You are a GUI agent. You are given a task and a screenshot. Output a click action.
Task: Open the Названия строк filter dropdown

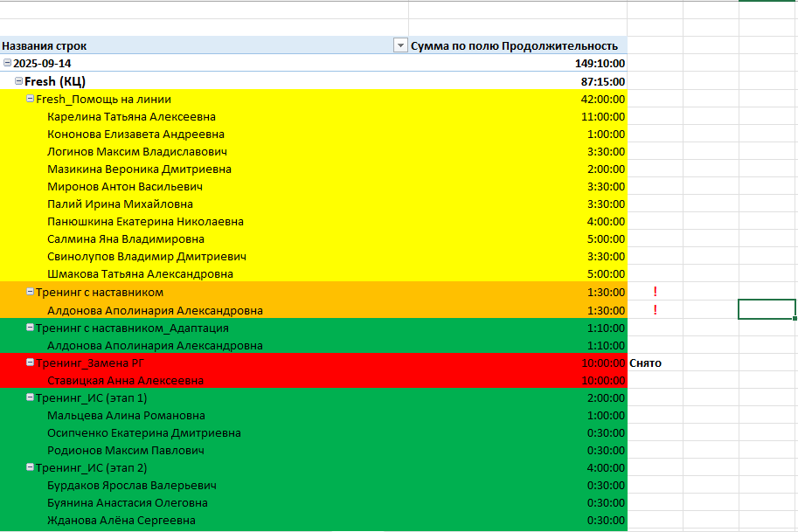point(400,45)
